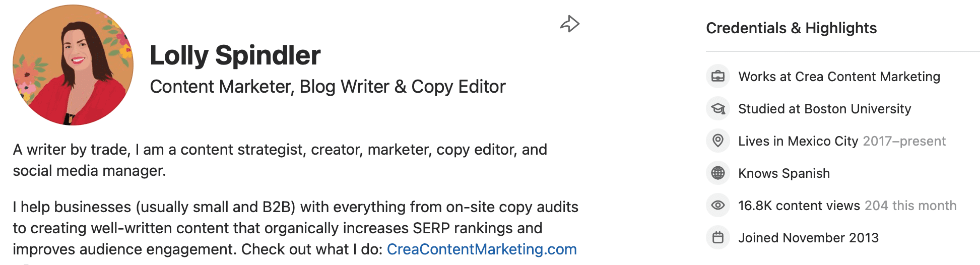Open the CreaContentMarketing.com link
This screenshot has width=980, height=265.
coord(482,249)
